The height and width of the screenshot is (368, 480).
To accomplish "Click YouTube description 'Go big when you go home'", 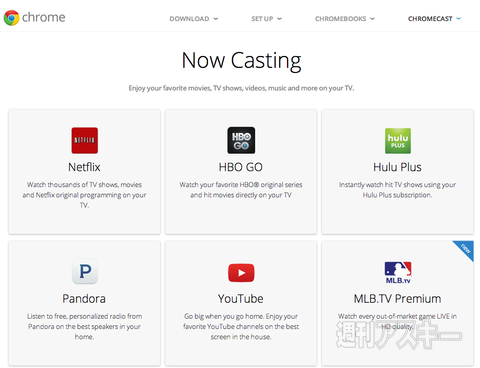I will point(241,326).
